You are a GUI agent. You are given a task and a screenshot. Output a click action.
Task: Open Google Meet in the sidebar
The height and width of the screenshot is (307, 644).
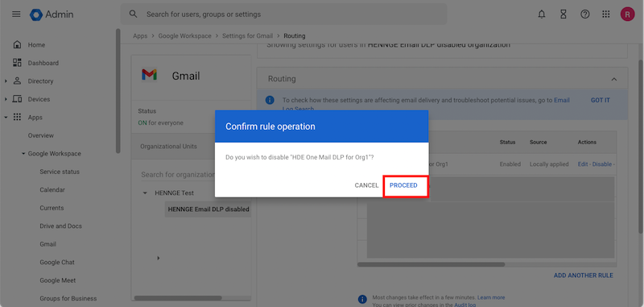tap(58, 280)
